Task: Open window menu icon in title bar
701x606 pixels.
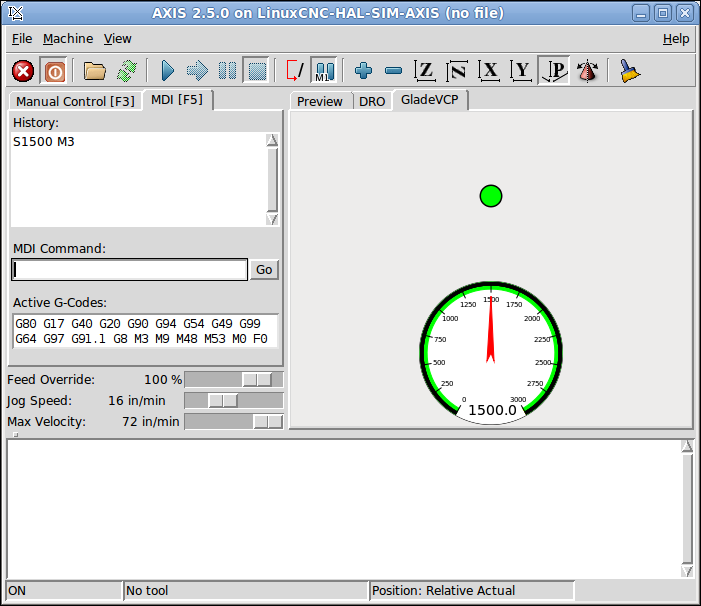Action: tap(16, 13)
